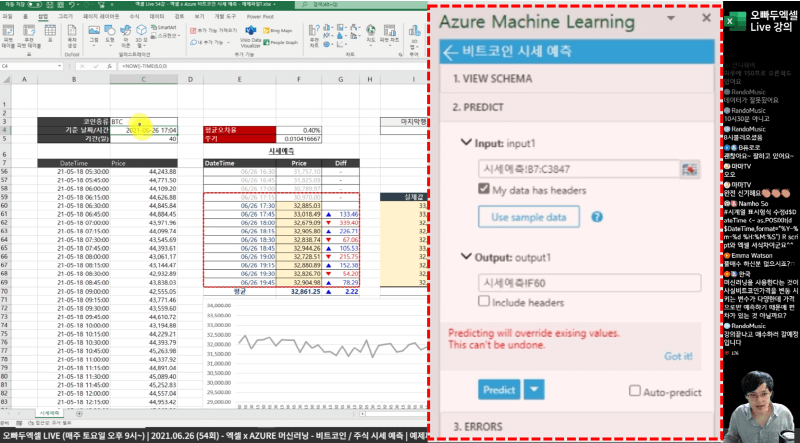
Task: Click column header E
Action: [239, 79]
